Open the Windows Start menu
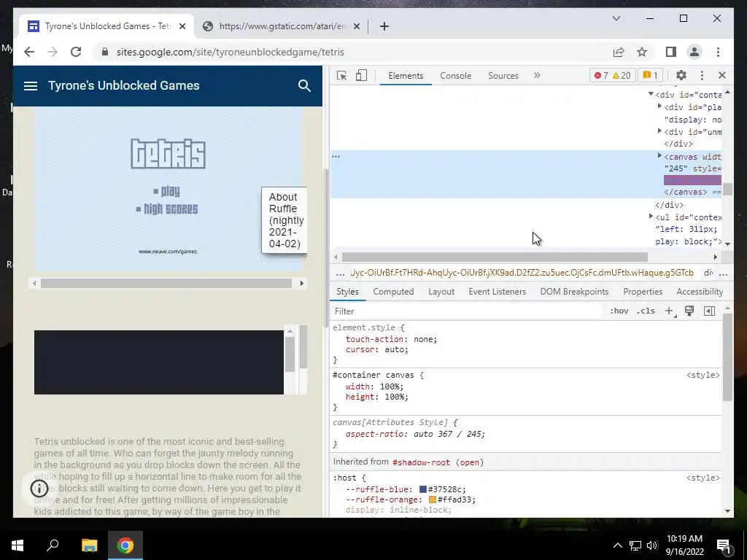The height and width of the screenshot is (560, 747). coord(18,545)
